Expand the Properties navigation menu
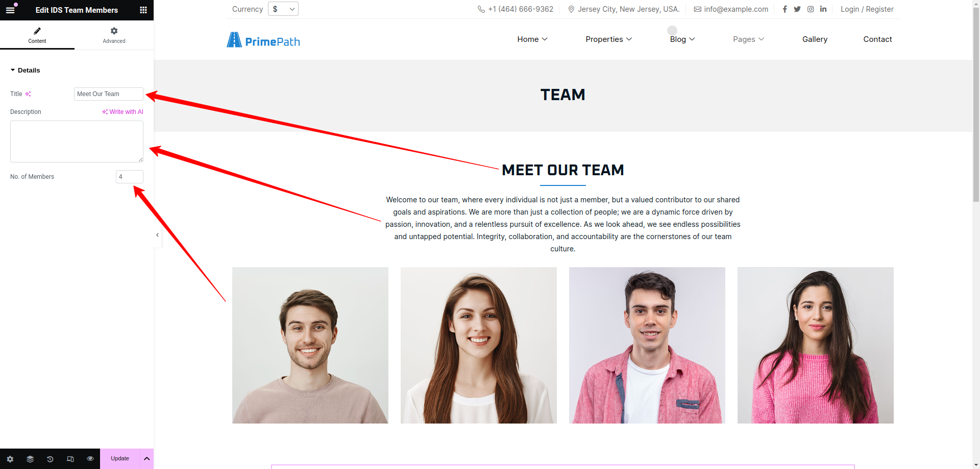The height and width of the screenshot is (469, 980). click(x=608, y=39)
